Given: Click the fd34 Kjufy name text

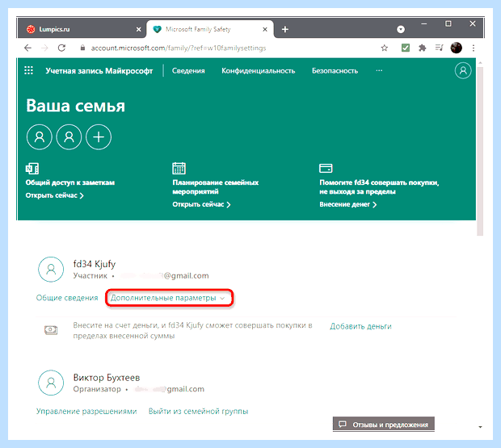Looking at the screenshot, I should (x=95, y=264).
